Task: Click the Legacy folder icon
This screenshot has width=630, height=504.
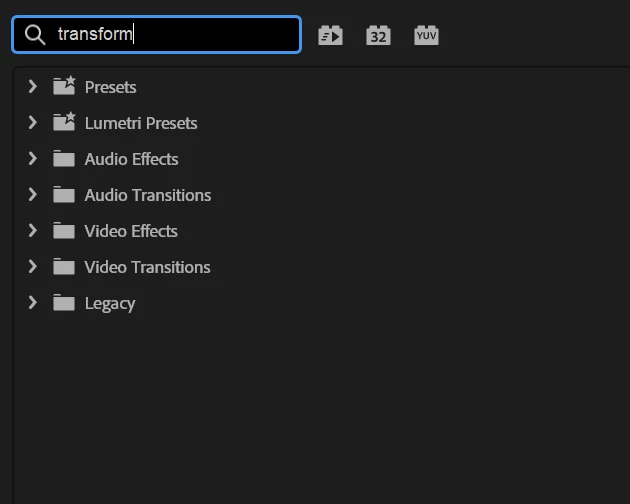Action: click(x=64, y=303)
